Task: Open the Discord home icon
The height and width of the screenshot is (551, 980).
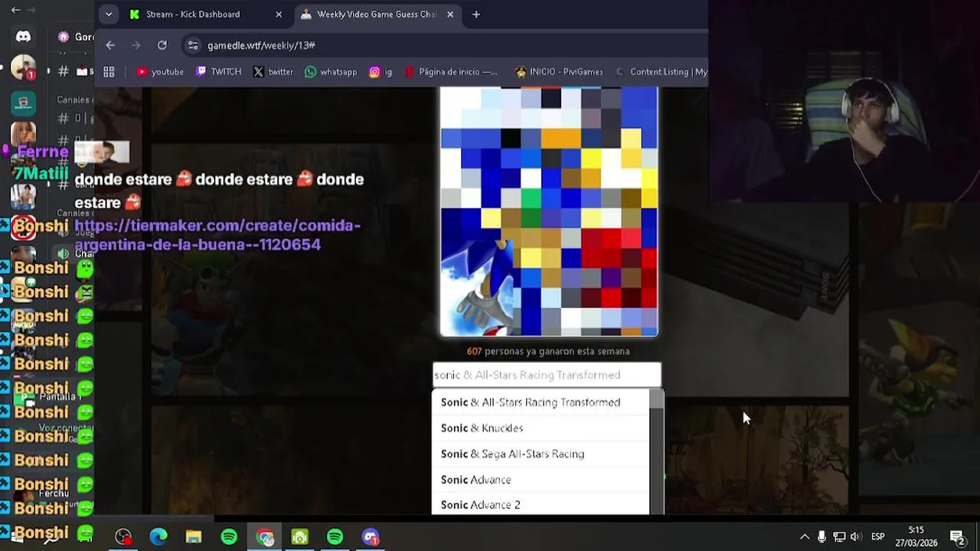Action: (x=23, y=37)
